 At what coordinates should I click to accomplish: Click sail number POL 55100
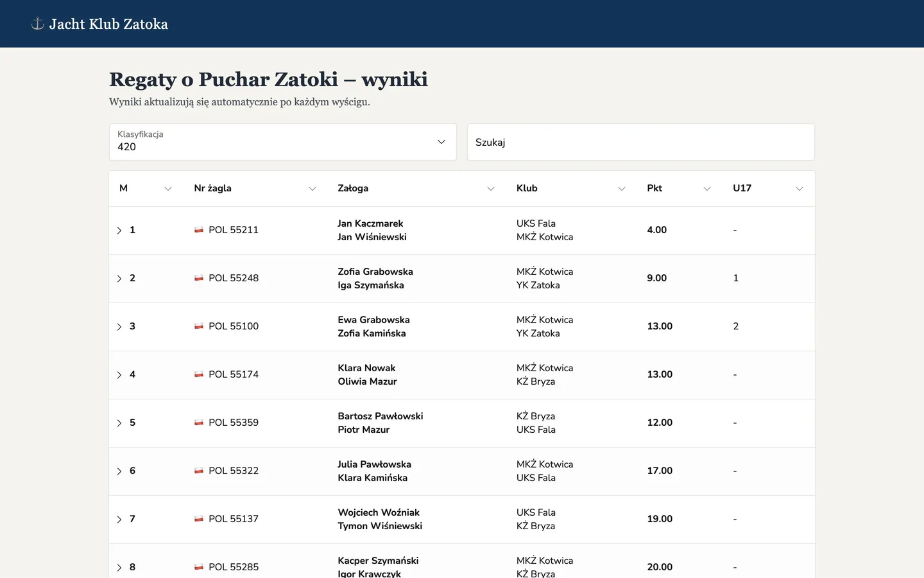pos(234,326)
